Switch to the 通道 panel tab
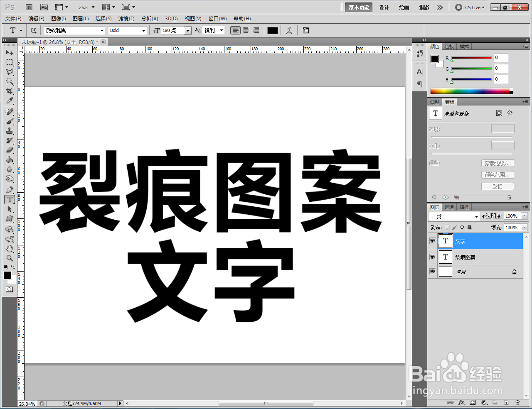Screen dimensions: 532x409 click(x=449, y=207)
